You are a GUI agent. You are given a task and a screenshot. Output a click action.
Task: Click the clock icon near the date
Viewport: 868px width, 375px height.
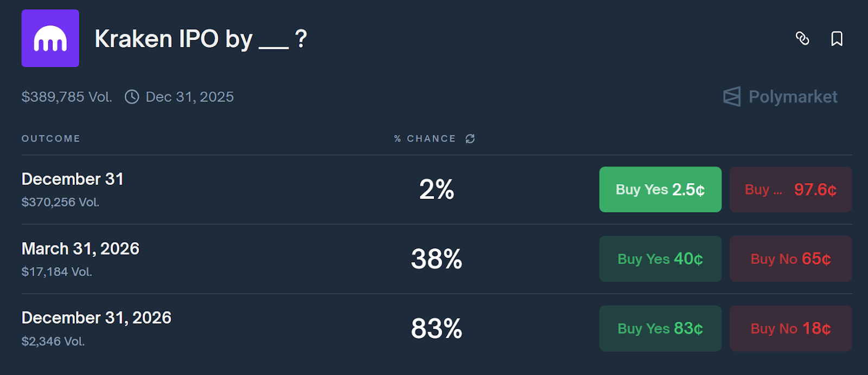pos(132,97)
